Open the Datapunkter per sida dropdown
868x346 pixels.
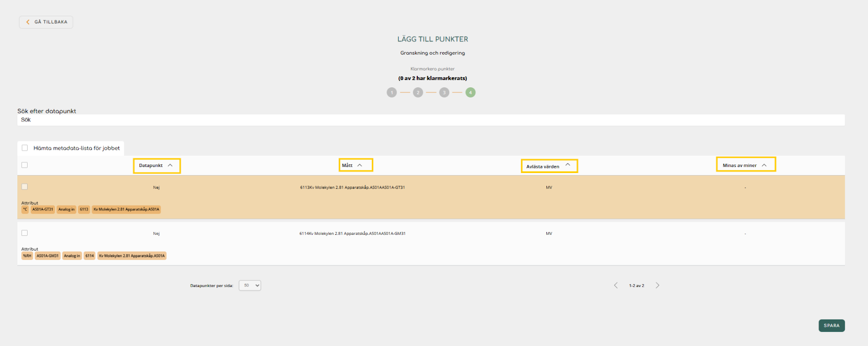250,285
